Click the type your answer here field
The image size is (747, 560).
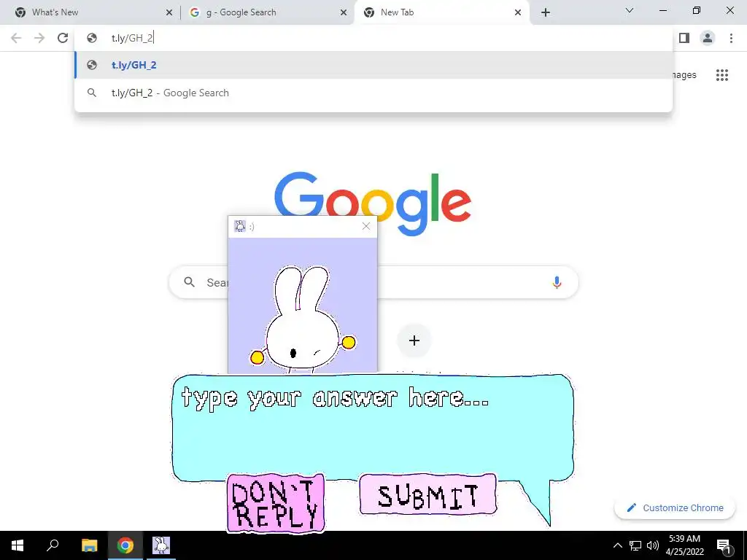[x=373, y=426]
